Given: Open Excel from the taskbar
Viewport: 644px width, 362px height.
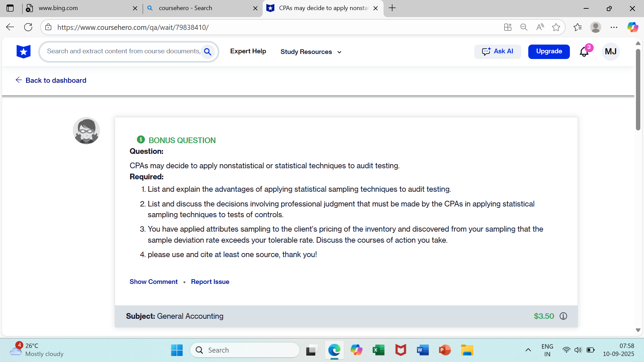Looking at the screenshot, I should [378, 350].
